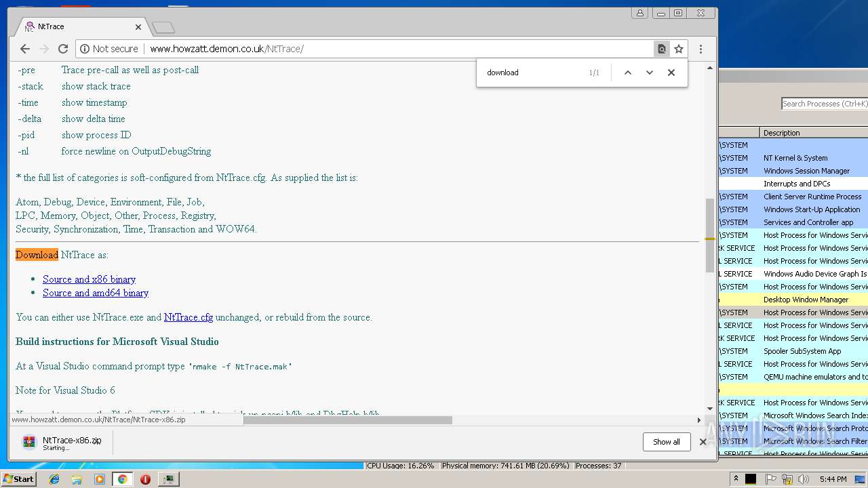Launch Internet Explorer from the taskbar
Screen dimensions: 868x488
[54, 479]
